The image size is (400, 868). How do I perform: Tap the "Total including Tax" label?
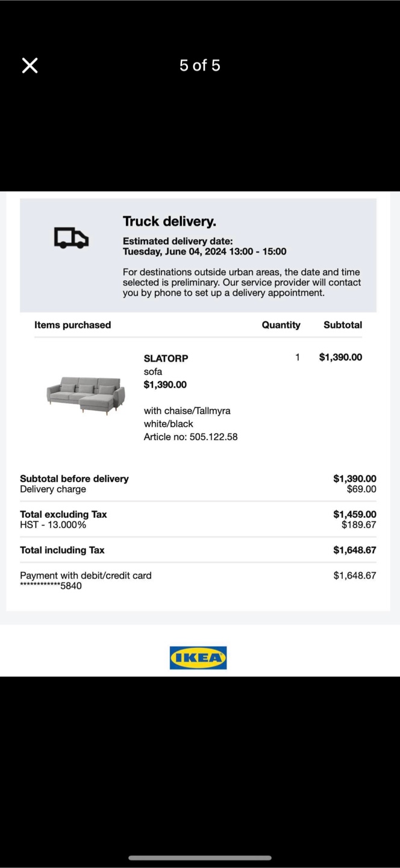click(62, 550)
